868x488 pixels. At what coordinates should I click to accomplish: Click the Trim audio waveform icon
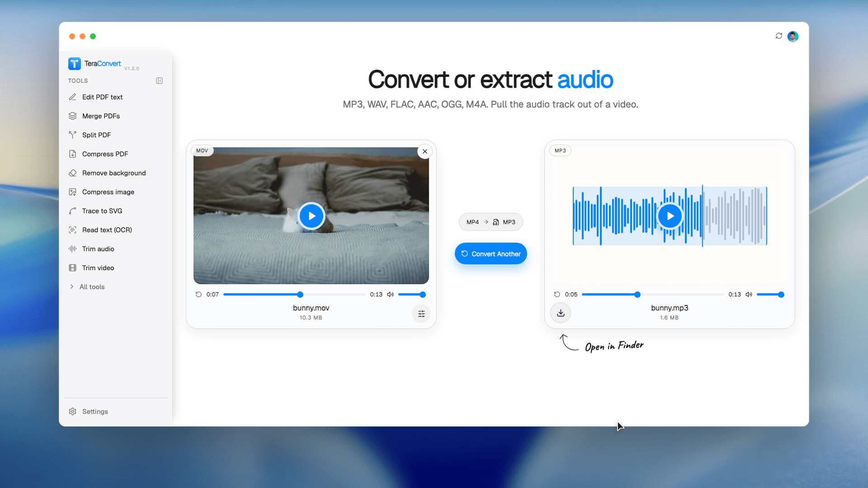(x=72, y=249)
